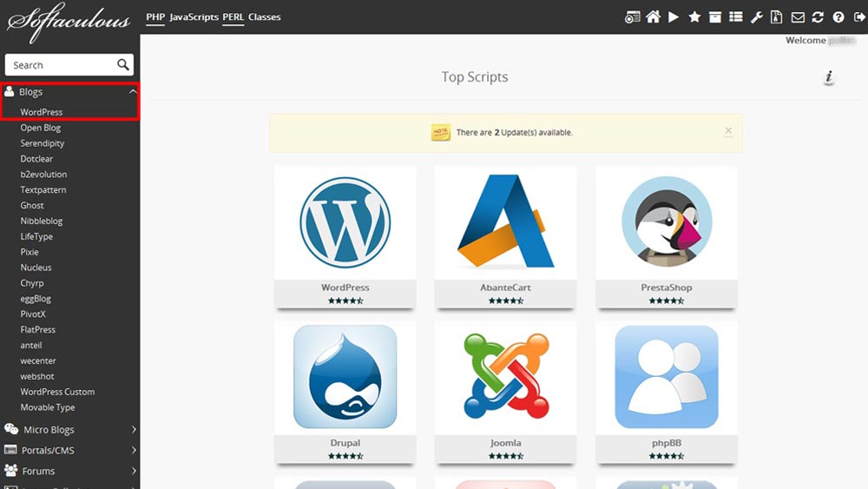
Task: Select WordPress in the Blogs list
Action: click(42, 112)
